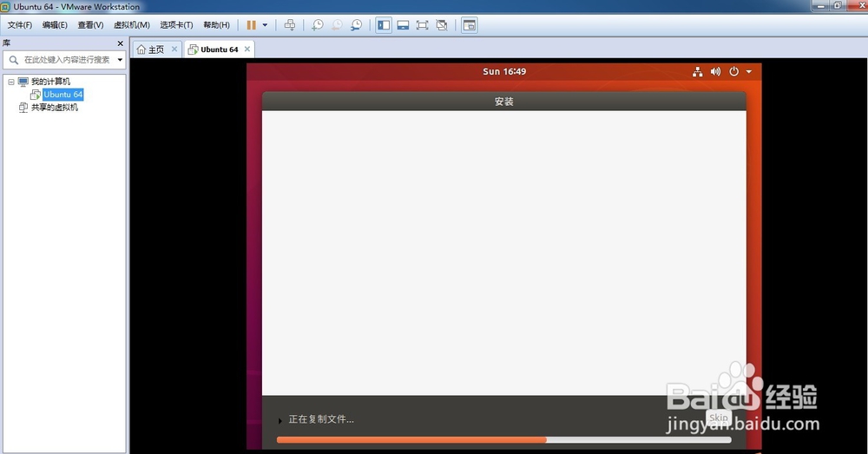868x454 pixels.
Task: Toggle the library sidebar view
Action: click(x=384, y=25)
